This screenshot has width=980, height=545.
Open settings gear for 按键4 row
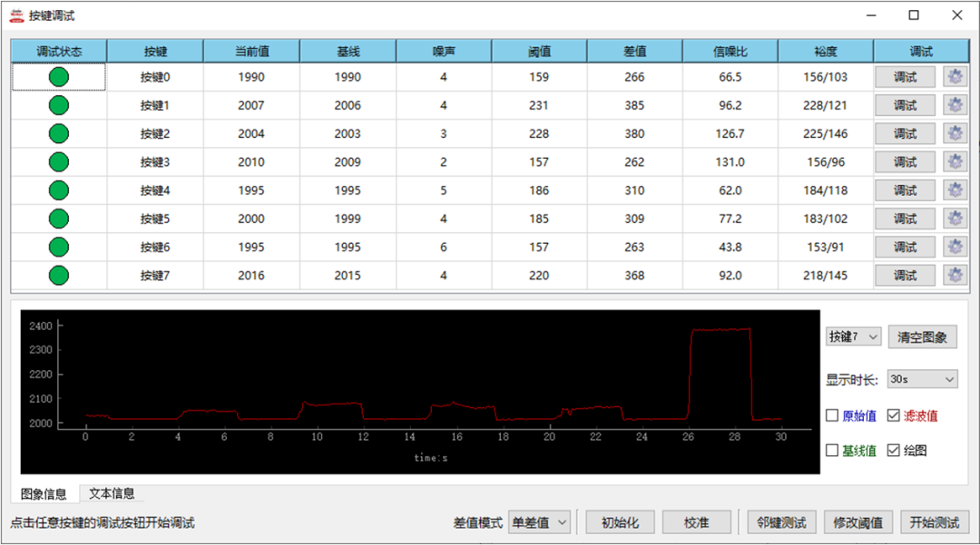tap(955, 190)
